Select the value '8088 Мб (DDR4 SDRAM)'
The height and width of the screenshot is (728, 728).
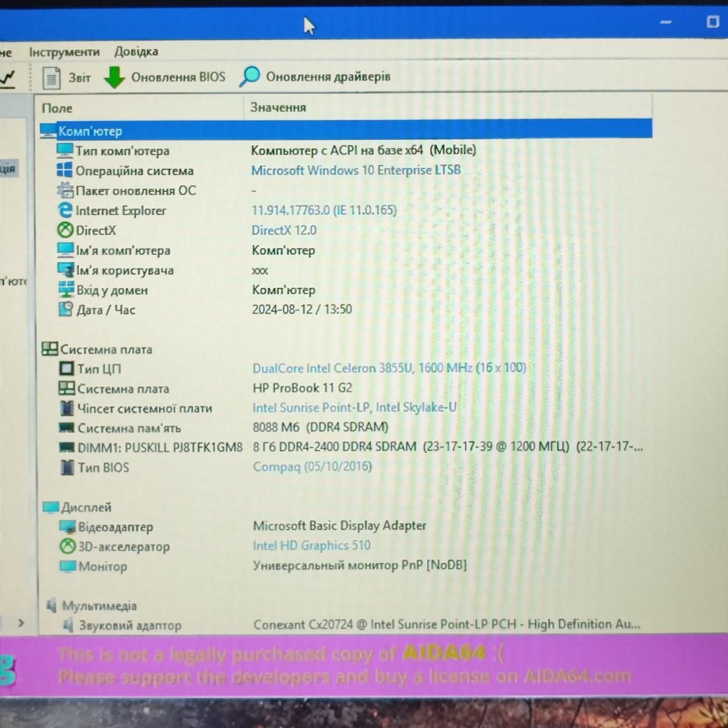pyautogui.click(x=321, y=427)
